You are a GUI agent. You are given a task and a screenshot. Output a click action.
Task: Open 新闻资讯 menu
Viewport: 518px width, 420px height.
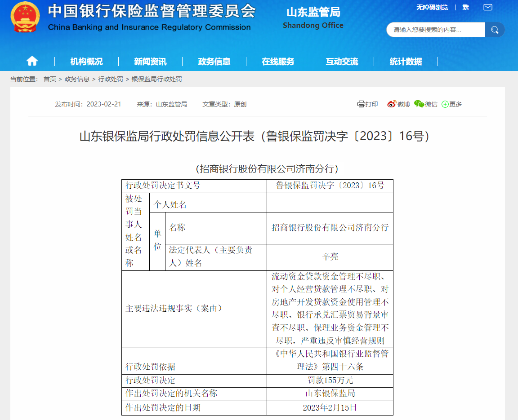coord(150,62)
